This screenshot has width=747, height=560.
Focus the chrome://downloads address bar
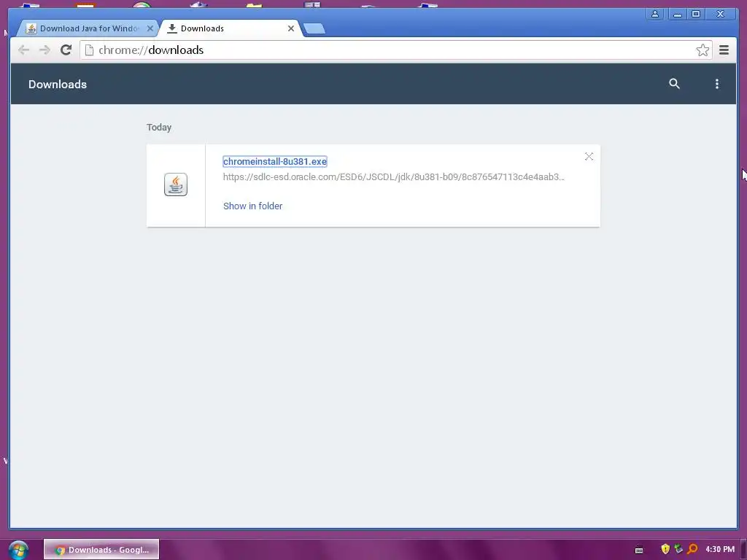tap(395, 50)
